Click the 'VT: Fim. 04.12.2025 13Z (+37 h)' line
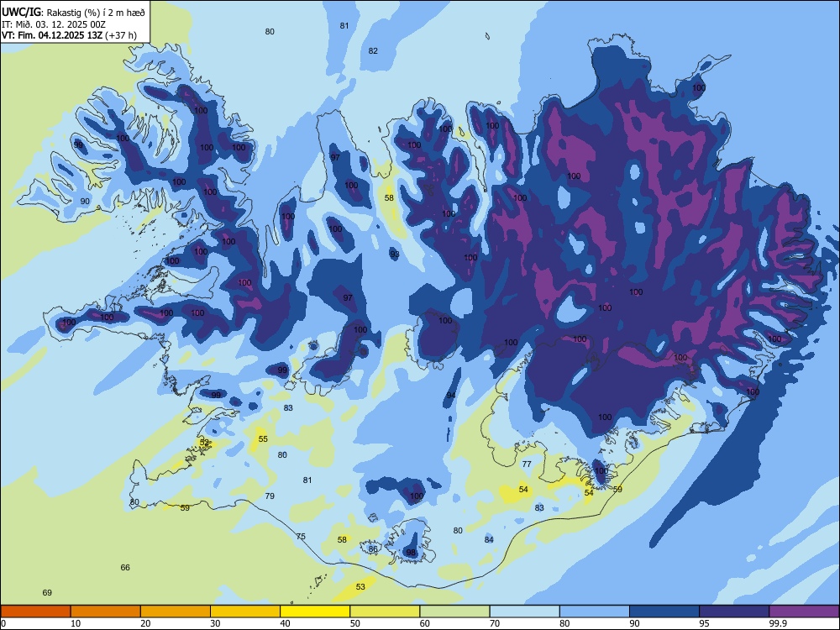This screenshot has height=630, width=840. click(x=69, y=35)
